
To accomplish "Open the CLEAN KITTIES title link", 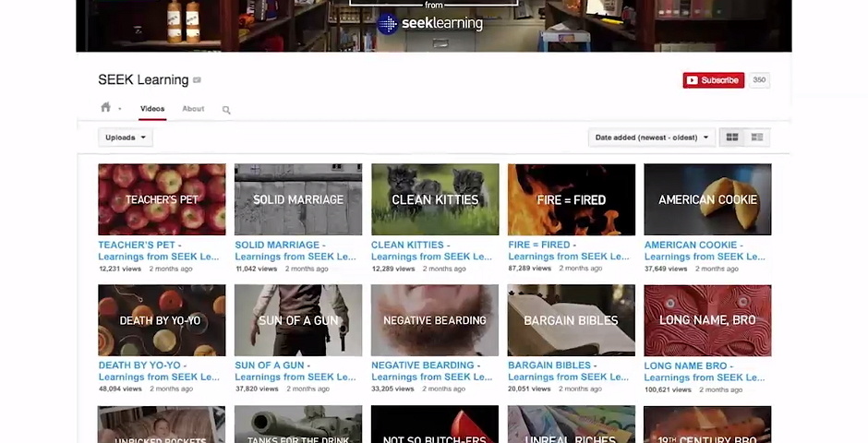I will [432, 250].
